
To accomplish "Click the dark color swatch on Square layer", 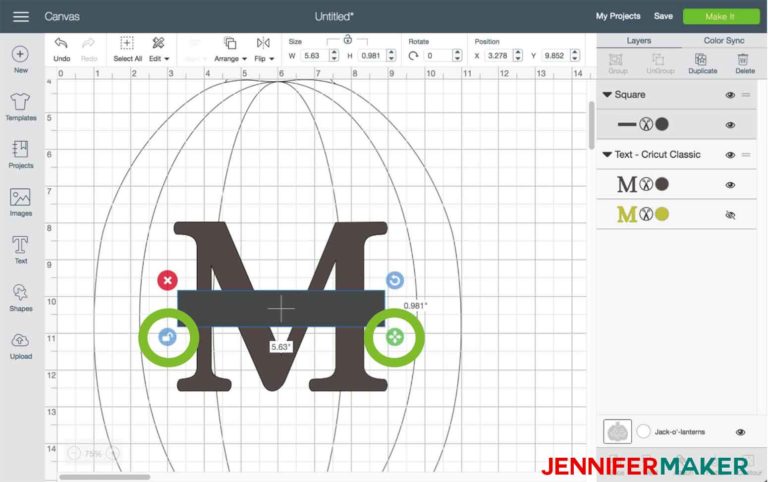I will coord(662,124).
